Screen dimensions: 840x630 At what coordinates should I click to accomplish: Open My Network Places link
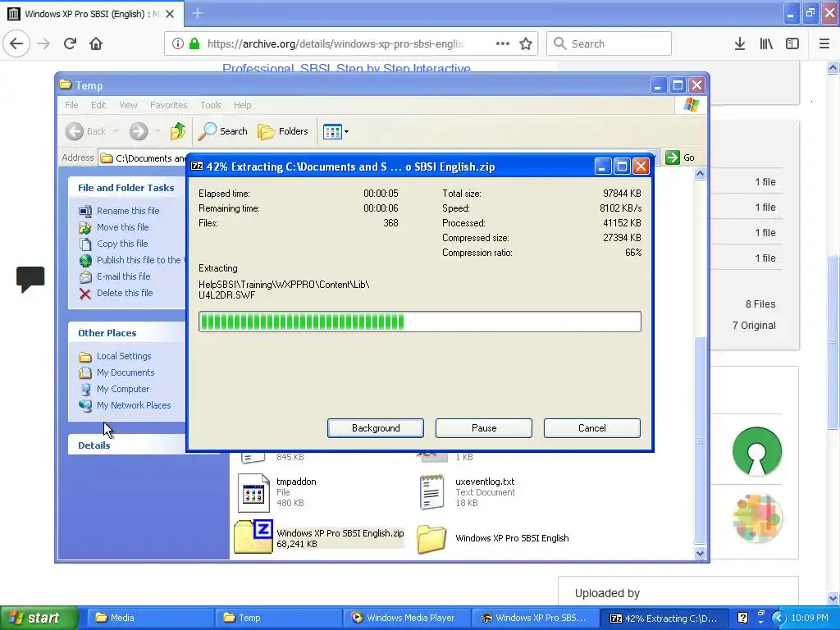click(x=134, y=405)
